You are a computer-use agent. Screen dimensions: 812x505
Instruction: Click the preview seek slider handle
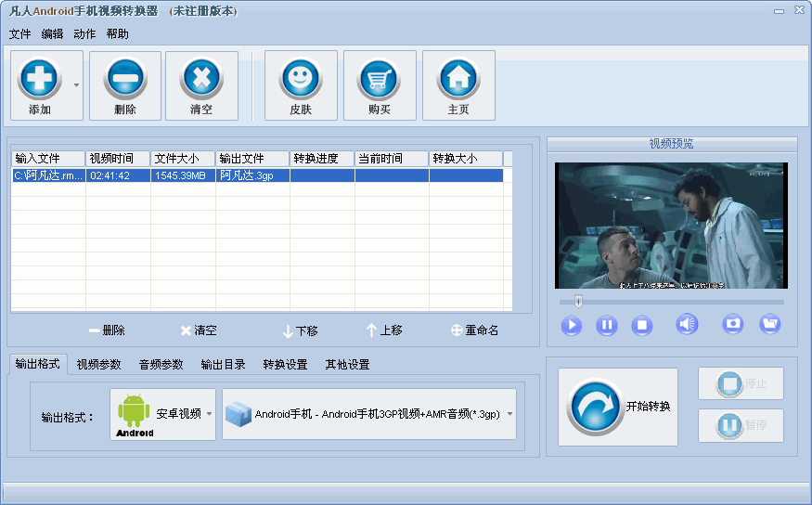click(578, 301)
